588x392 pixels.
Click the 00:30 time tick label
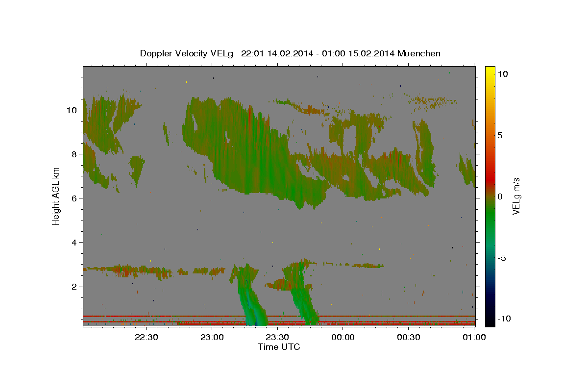409,337
